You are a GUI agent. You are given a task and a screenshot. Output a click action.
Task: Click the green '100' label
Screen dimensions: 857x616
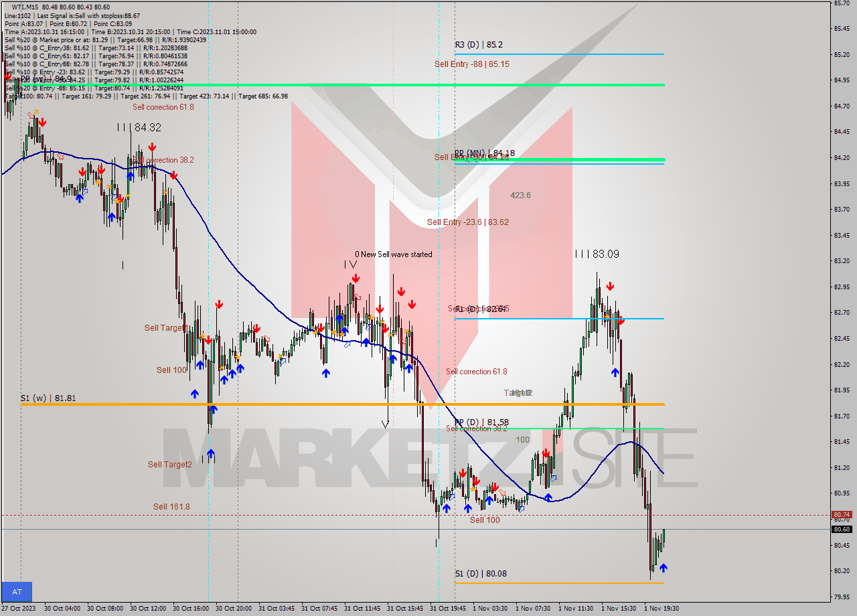(x=522, y=440)
